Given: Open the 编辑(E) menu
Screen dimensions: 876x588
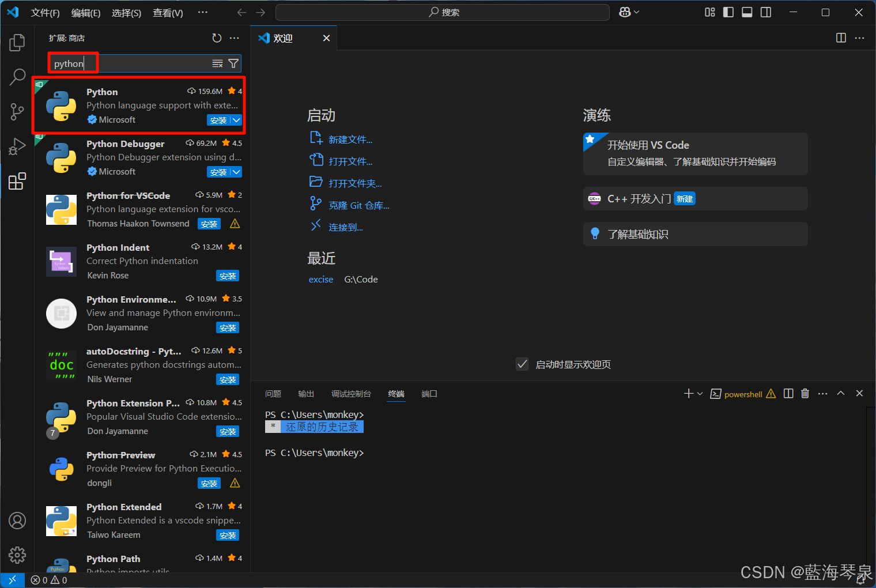Looking at the screenshot, I should 86,13.
